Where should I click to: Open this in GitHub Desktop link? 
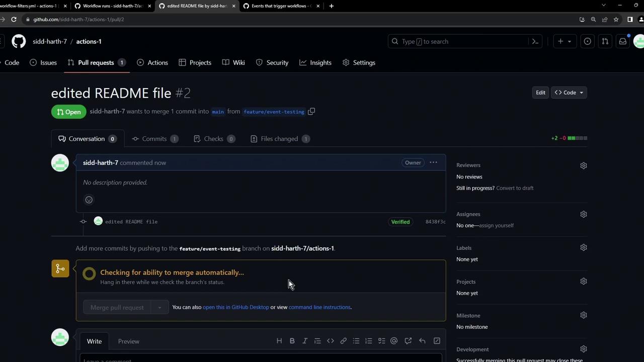coord(235,307)
